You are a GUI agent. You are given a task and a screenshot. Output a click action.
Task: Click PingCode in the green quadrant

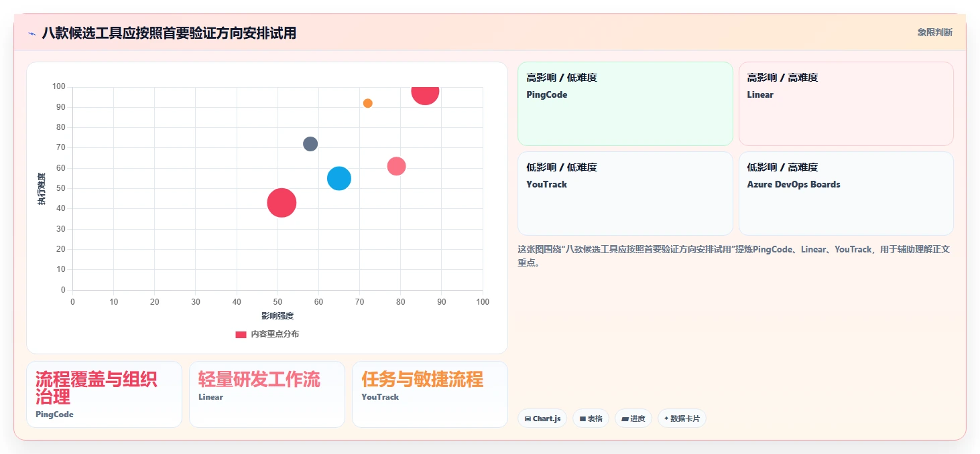click(x=547, y=95)
